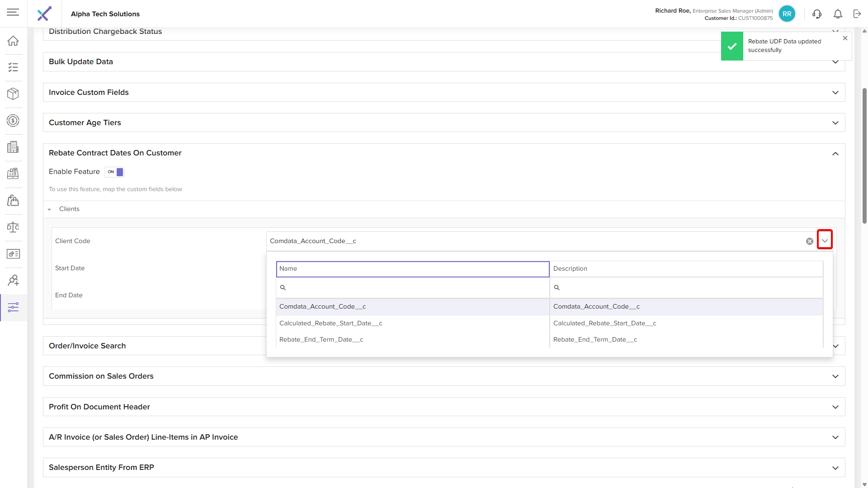Collapse the Clients tree arrow

[x=49, y=209]
